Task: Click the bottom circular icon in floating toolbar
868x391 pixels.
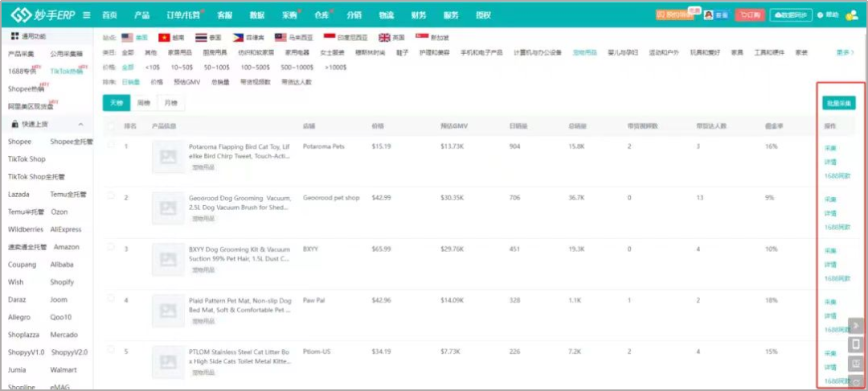Action: pyautogui.click(x=856, y=381)
